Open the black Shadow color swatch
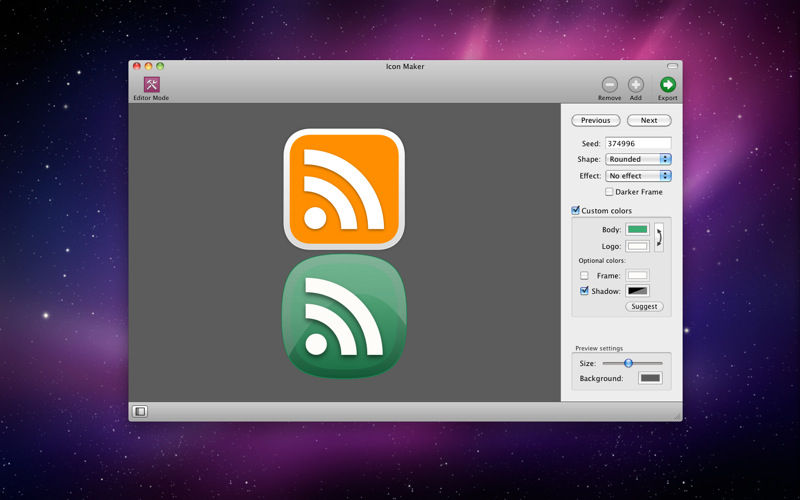 pyautogui.click(x=638, y=291)
